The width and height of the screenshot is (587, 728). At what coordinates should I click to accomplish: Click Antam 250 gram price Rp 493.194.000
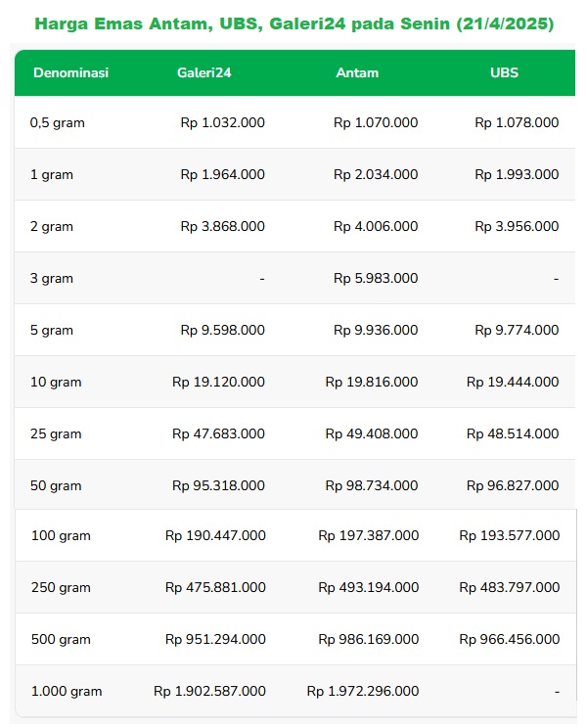click(369, 587)
